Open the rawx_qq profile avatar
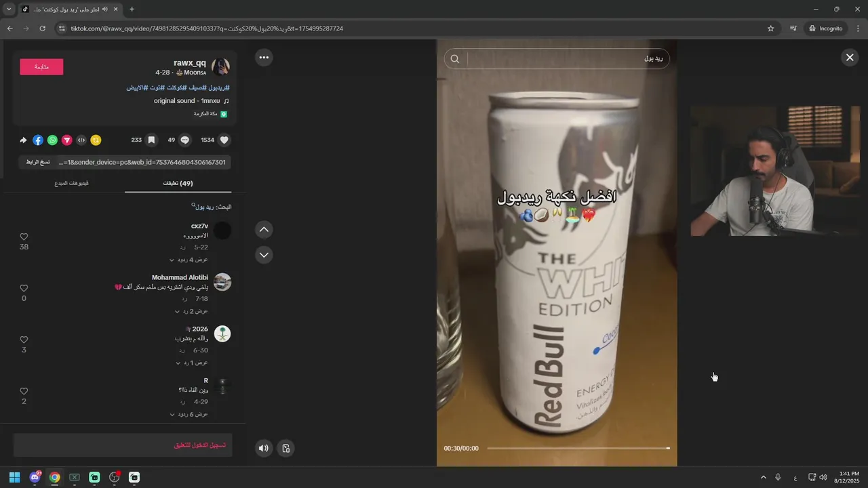 220,67
